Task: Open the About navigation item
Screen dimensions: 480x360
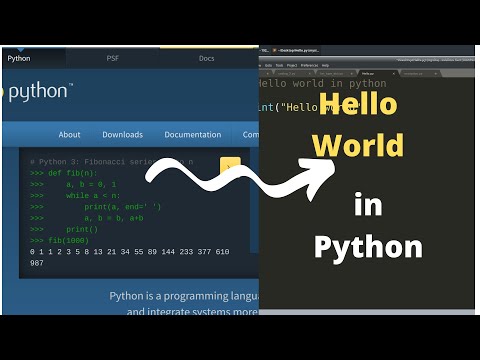Action: [x=69, y=135]
